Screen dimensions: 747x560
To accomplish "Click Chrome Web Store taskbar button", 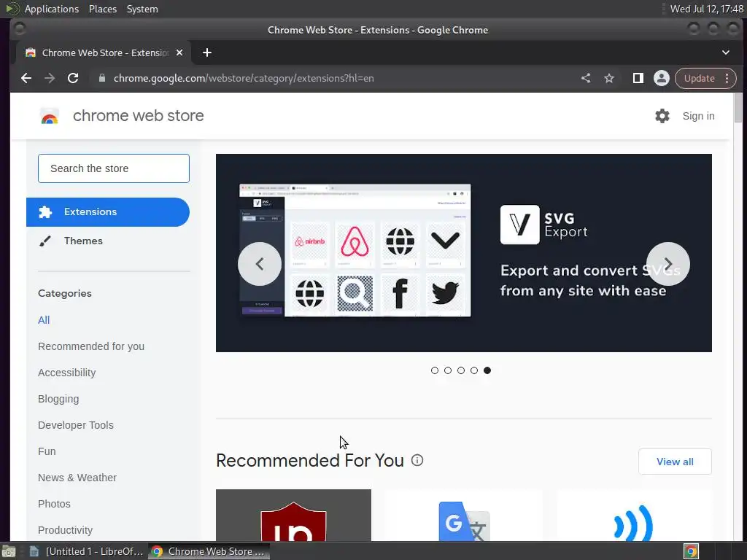I will click(x=209, y=551).
